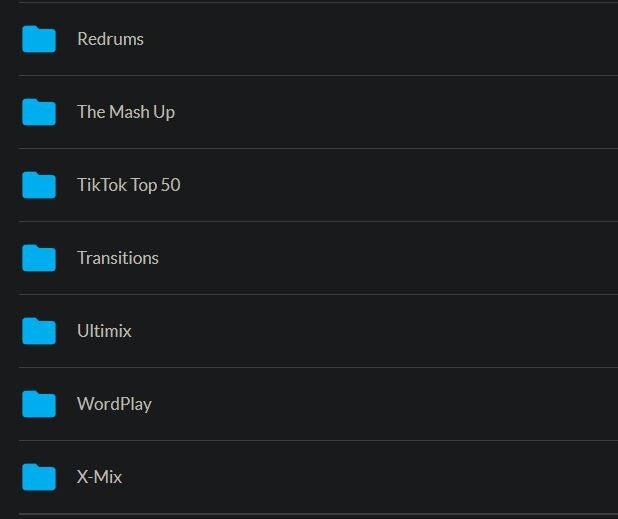Image resolution: width=618 pixels, height=519 pixels.
Task: Click empty area of the Ultimix row
Action: [x=400, y=331]
